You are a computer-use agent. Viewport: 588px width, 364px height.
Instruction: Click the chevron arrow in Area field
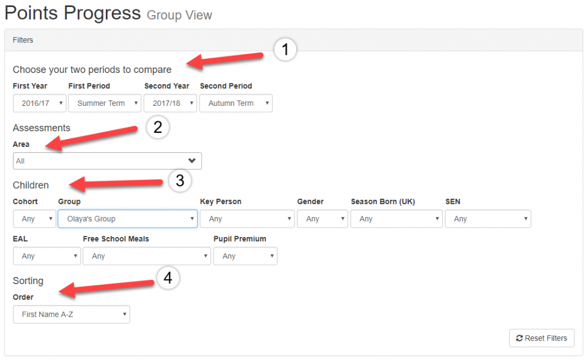coord(192,161)
